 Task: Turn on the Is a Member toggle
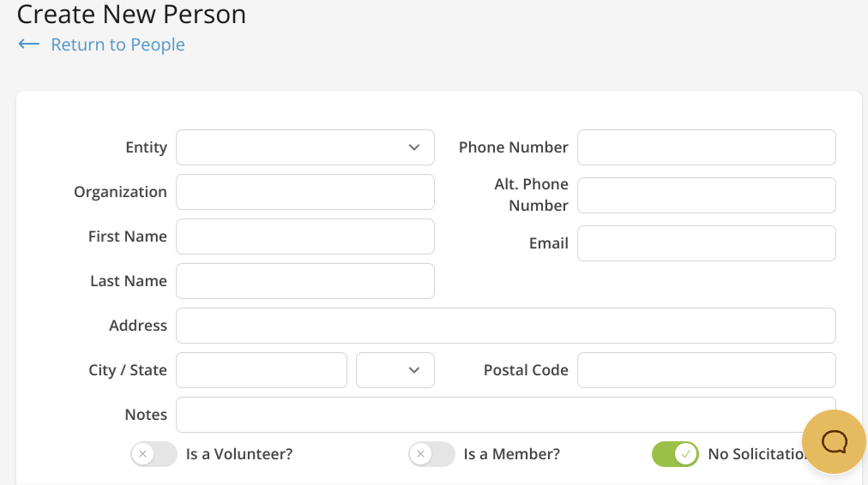(431, 454)
